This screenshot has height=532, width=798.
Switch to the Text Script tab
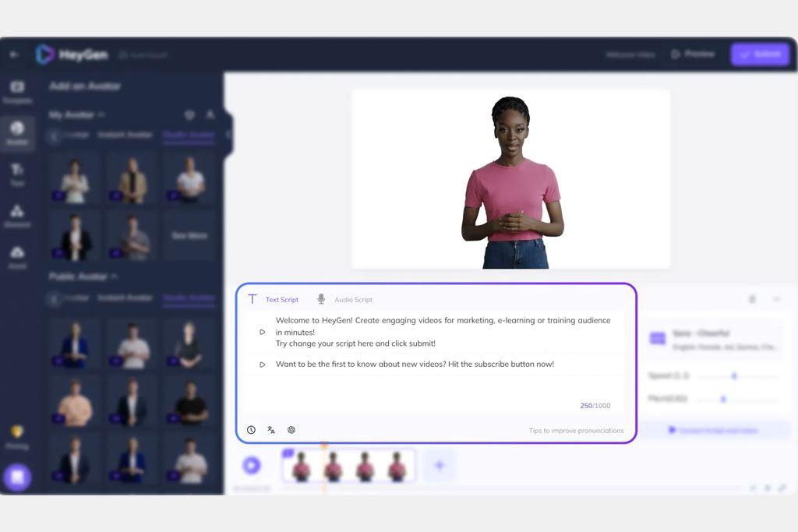pyautogui.click(x=281, y=300)
